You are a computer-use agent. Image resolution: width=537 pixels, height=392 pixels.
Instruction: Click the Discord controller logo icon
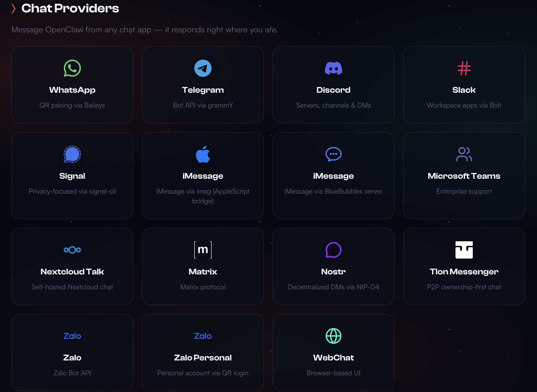(333, 68)
